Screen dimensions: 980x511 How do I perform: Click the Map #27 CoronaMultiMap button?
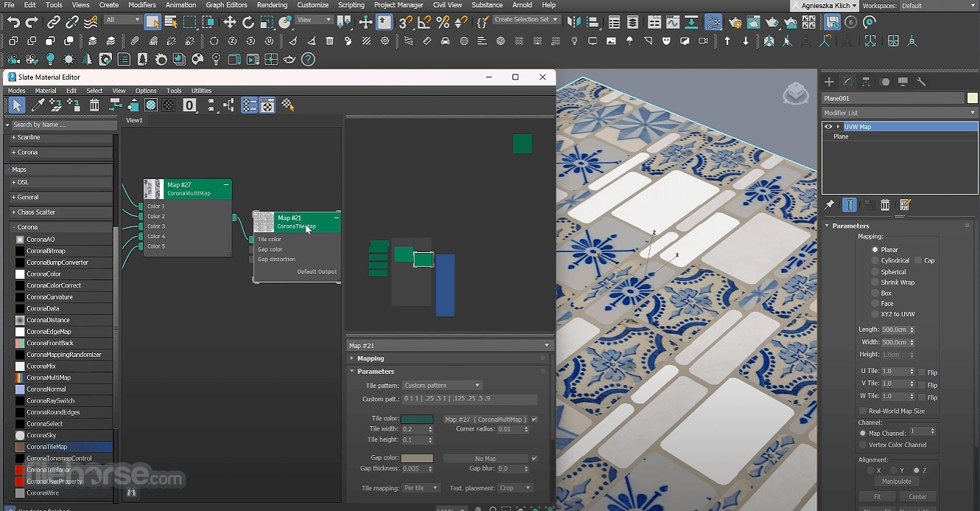click(485, 419)
